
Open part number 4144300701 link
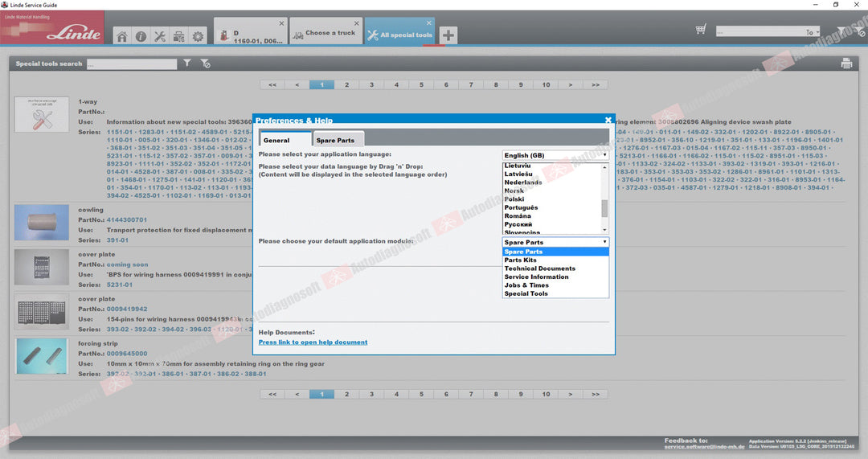127,219
